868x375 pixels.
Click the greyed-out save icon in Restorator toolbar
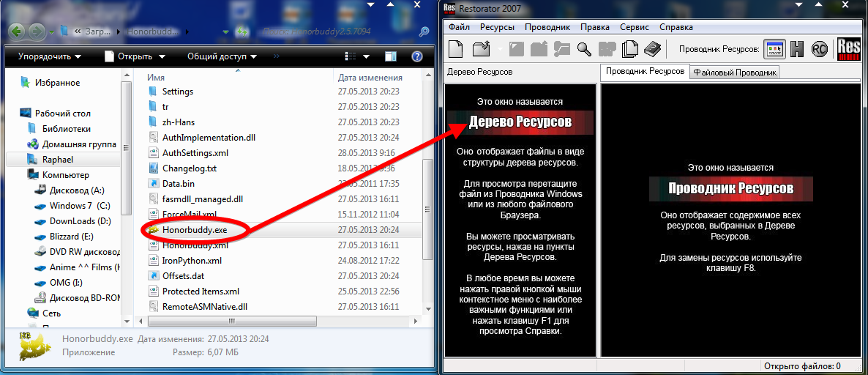point(517,49)
